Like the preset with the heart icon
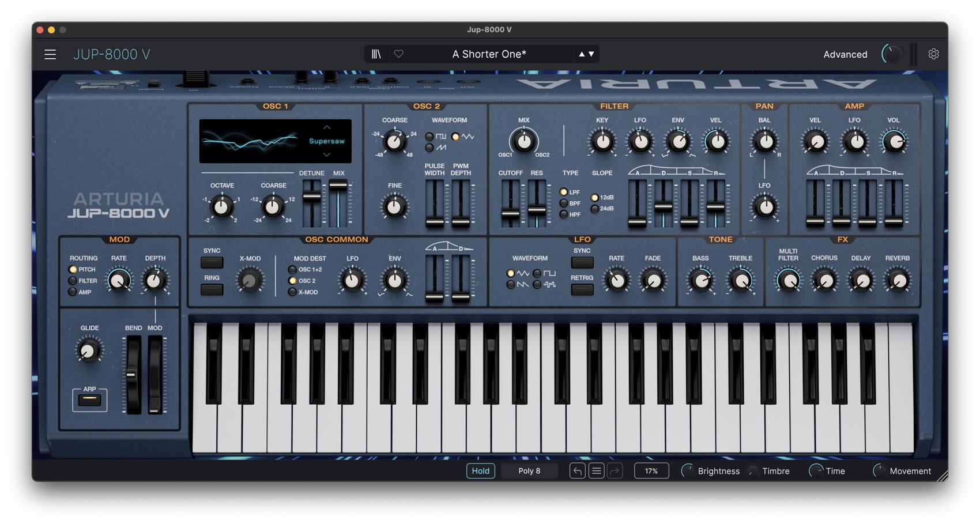 click(398, 54)
